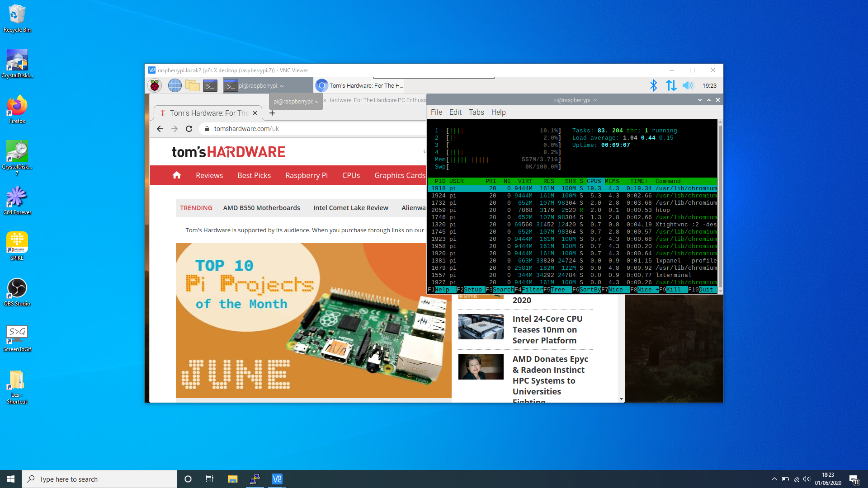Select the Edit menu in terminal

455,112
